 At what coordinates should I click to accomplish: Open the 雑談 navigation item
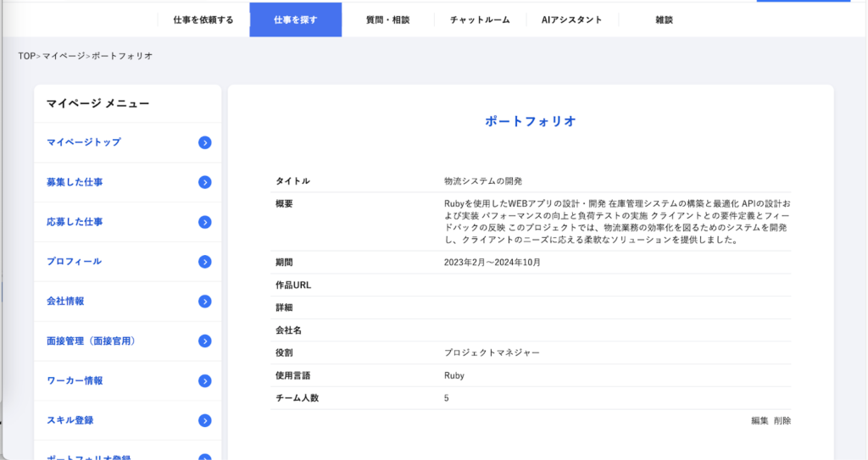[x=665, y=19]
